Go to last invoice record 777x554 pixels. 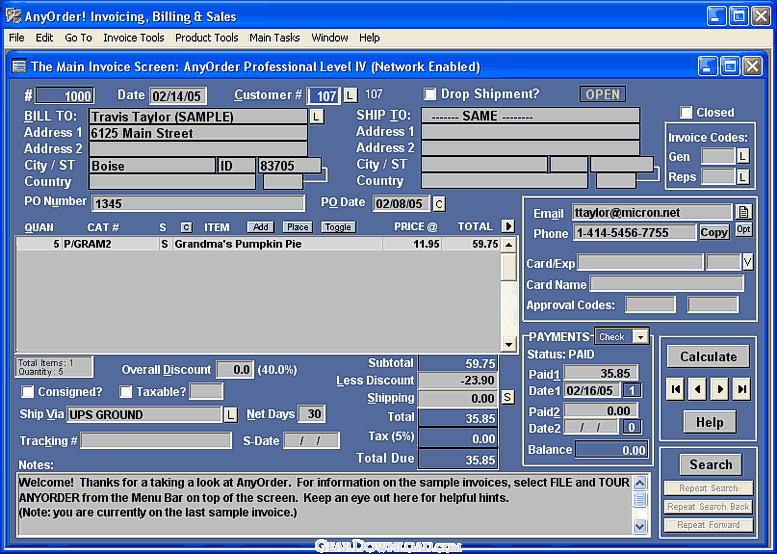tap(741, 389)
